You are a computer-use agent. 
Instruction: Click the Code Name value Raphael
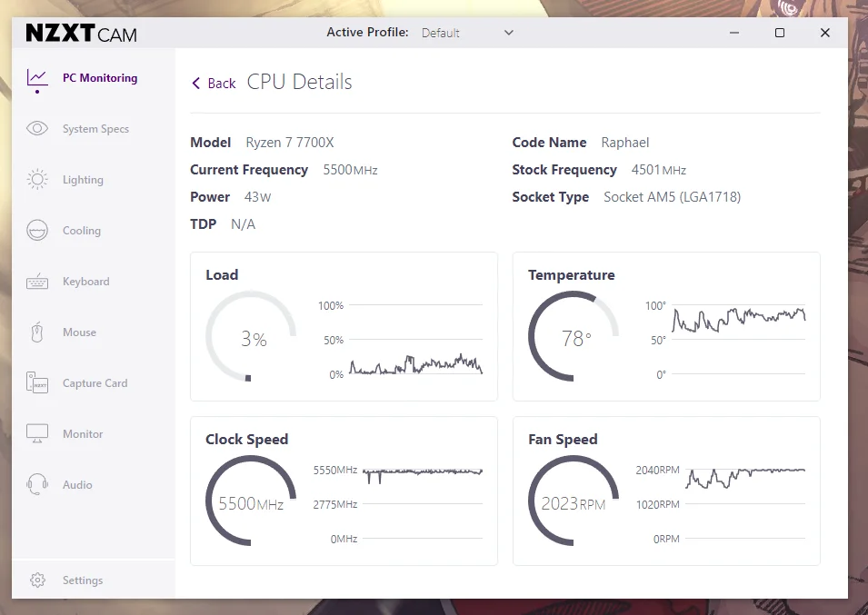click(625, 143)
